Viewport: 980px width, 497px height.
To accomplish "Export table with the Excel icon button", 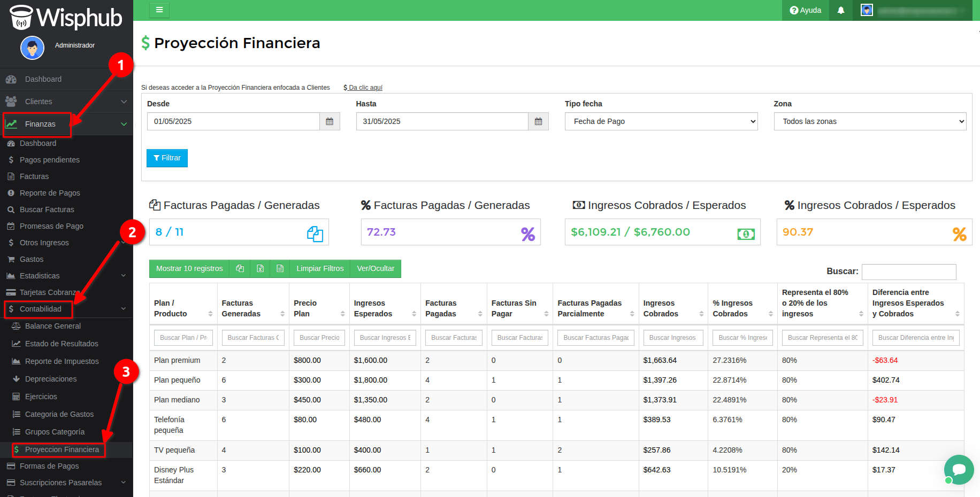I will click(x=260, y=268).
